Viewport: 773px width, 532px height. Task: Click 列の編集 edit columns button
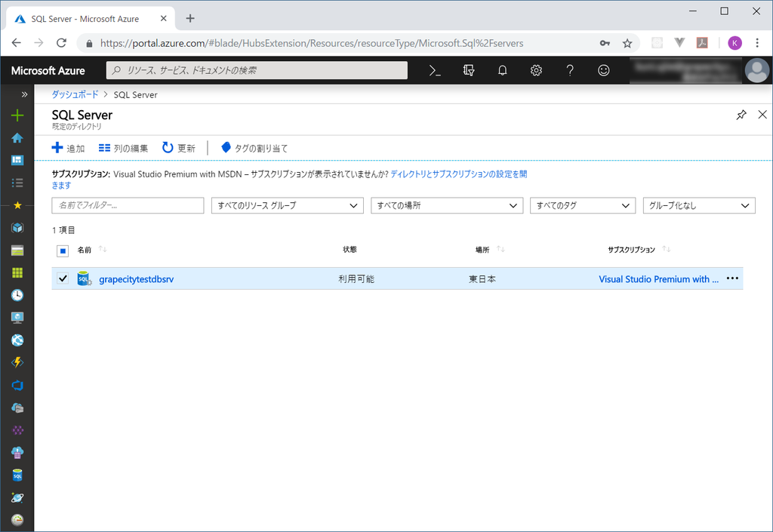[123, 148]
